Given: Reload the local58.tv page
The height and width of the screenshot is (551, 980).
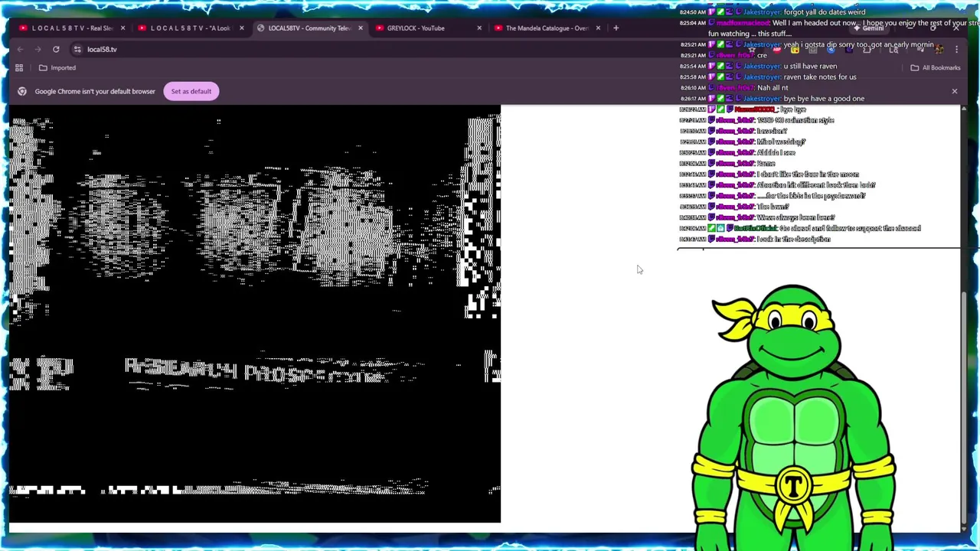Looking at the screenshot, I should click(56, 49).
